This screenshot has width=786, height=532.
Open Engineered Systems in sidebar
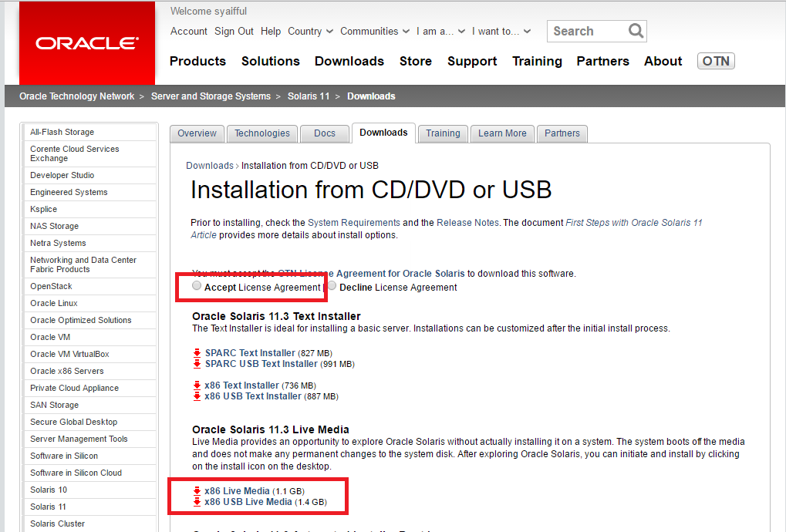(x=89, y=192)
